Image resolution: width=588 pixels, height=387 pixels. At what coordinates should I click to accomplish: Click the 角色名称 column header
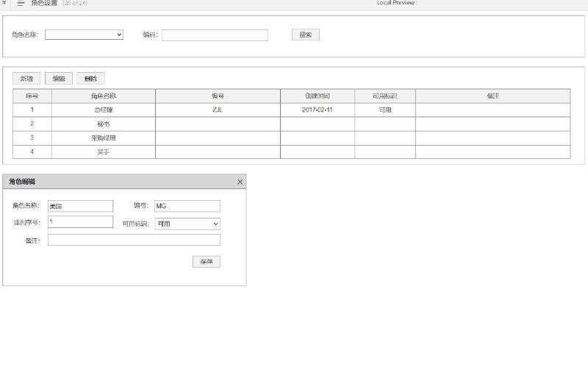click(104, 96)
